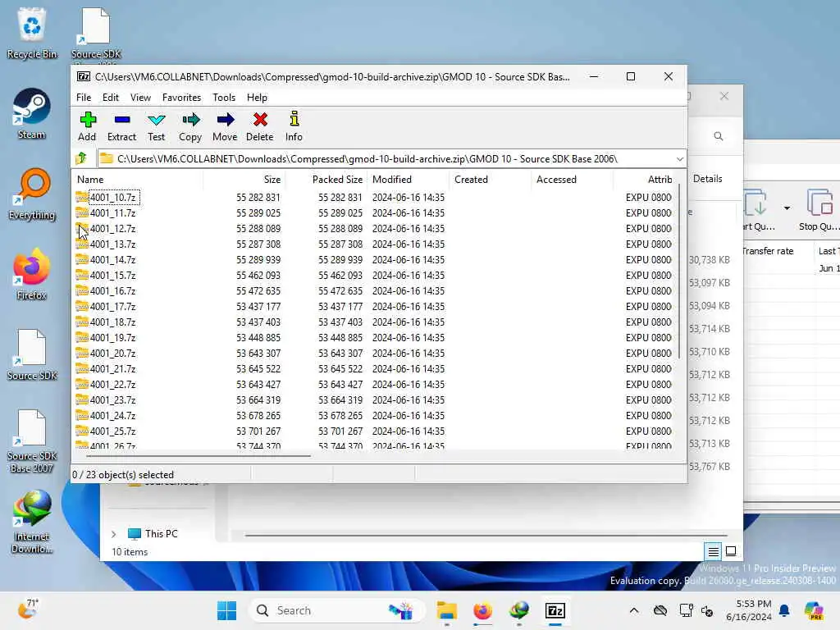The image size is (840, 630).
Task: Sort by Attrib column header
Action: coord(646,180)
